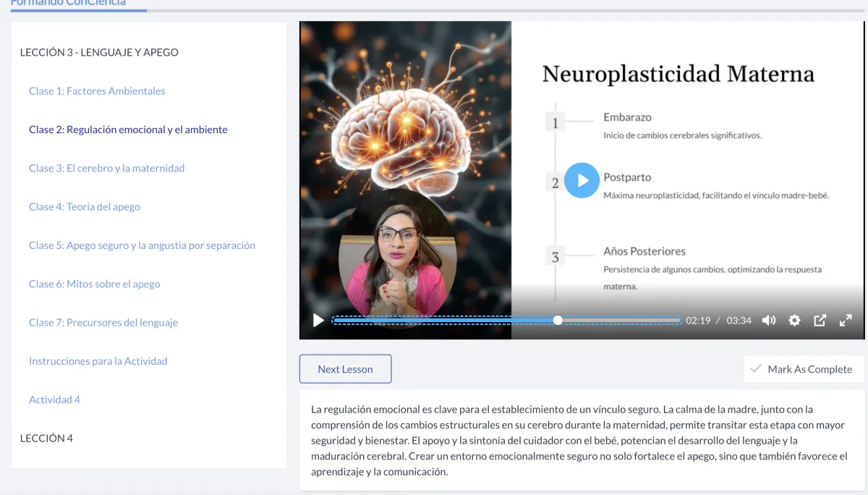
Task: Open Actividad 4 item
Action: click(x=54, y=399)
